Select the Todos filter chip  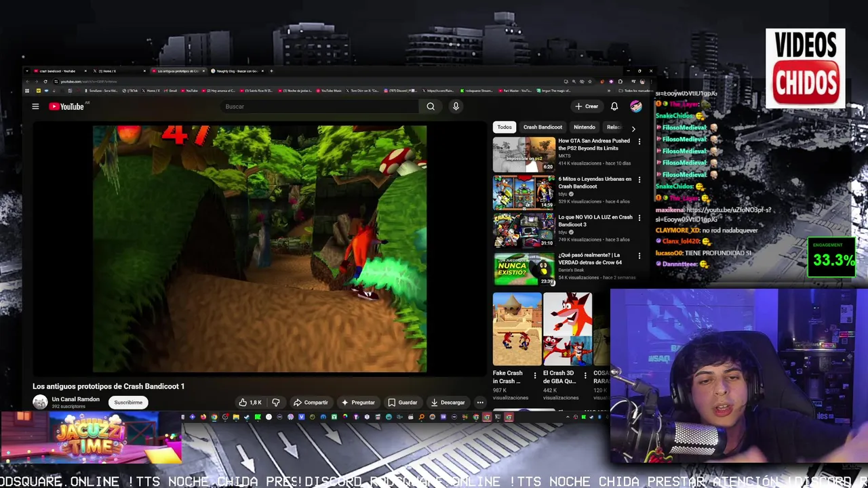[x=505, y=127]
